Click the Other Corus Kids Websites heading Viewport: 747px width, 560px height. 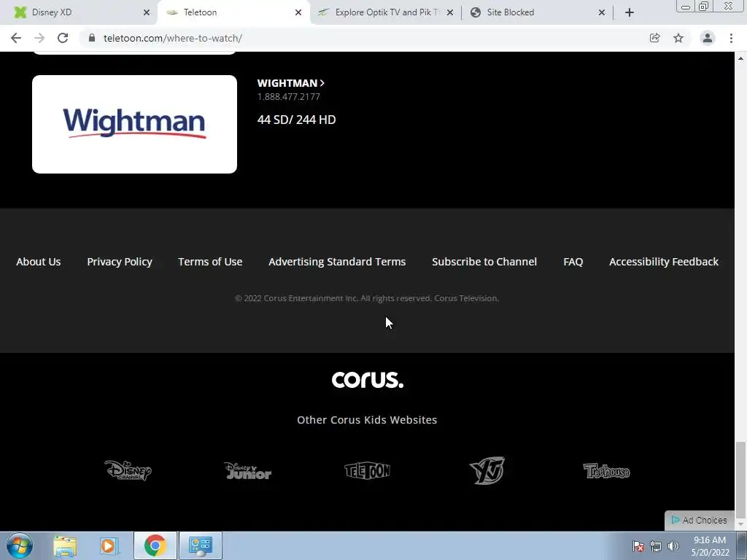click(x=367, y=419)
